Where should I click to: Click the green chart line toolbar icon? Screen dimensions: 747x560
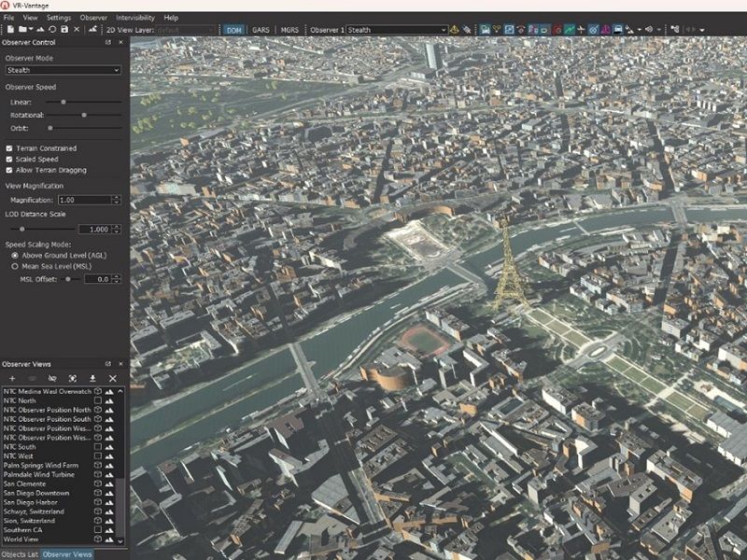tap(570, 30)
